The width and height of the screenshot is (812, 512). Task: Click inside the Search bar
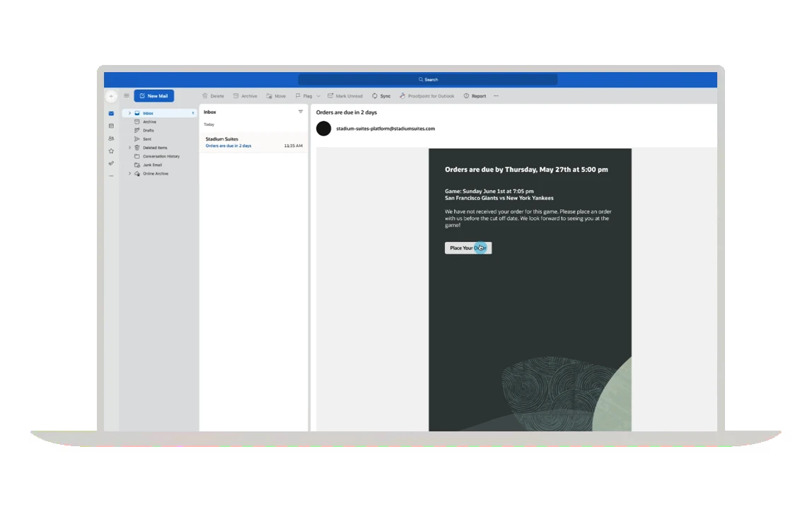click(428, 79)
